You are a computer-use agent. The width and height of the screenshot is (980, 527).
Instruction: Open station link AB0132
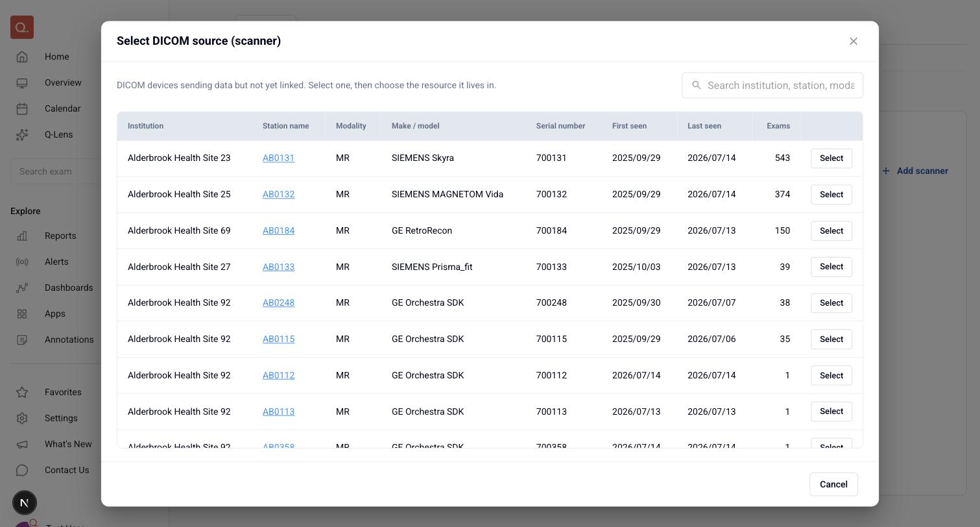pos(278,194)
